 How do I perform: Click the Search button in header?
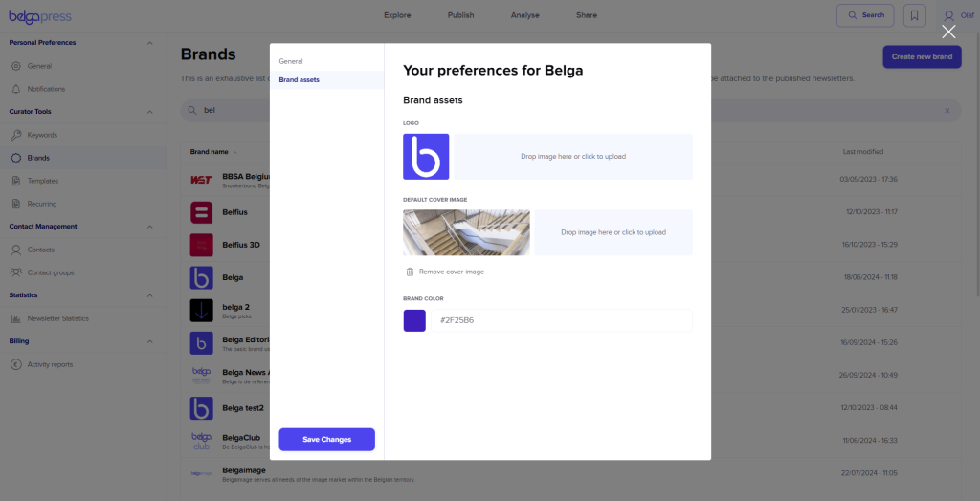[x=865, y=15]
